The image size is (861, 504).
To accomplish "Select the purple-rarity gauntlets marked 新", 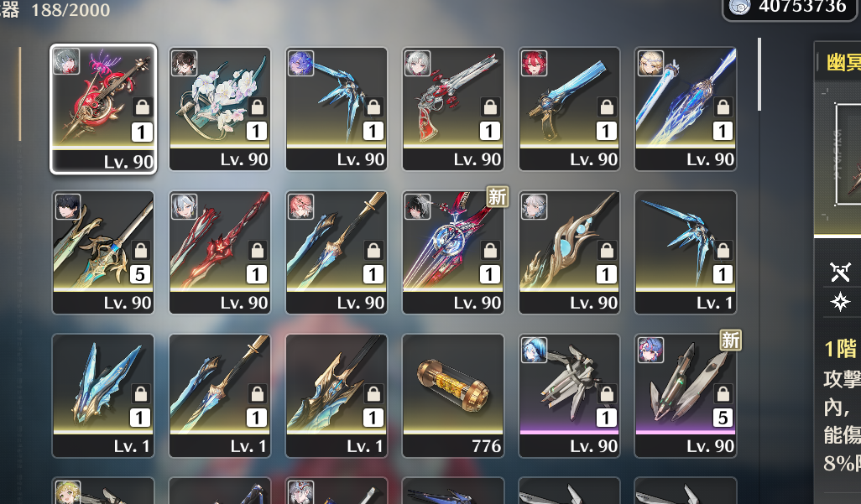I will point(686,395).
